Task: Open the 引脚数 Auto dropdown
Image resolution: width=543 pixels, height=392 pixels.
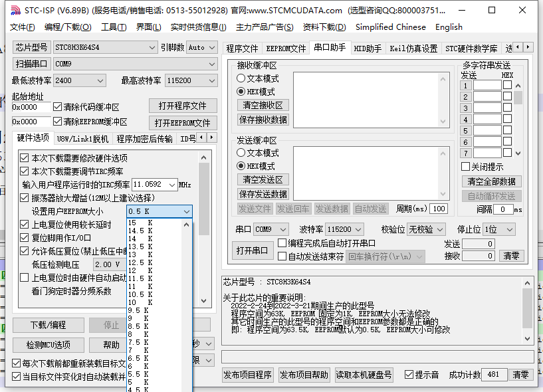Action: tap(202, 47)
